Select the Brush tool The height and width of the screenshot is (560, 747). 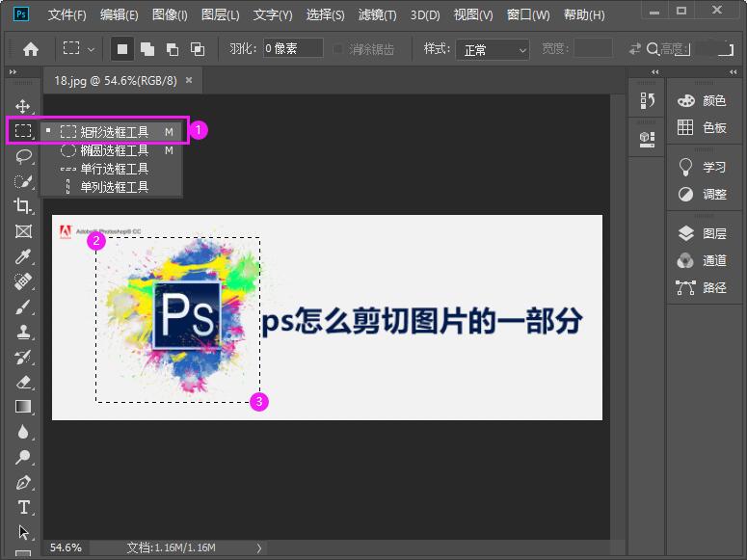[23, 307]
